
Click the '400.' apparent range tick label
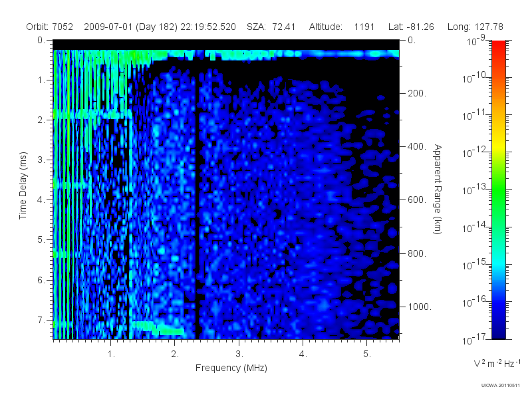tap(417, 146)
